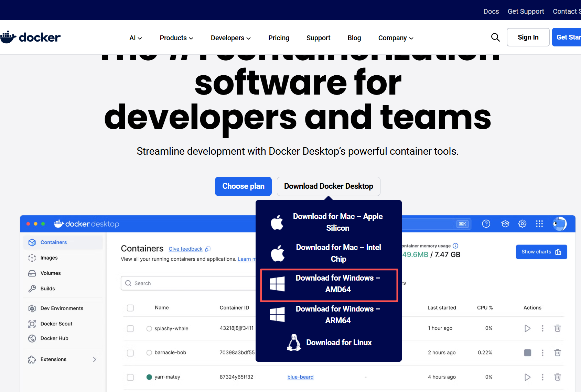Click the Show charts button
This screenshot has height=392, width=581.
pyautogui.click(x=541, y=252)
